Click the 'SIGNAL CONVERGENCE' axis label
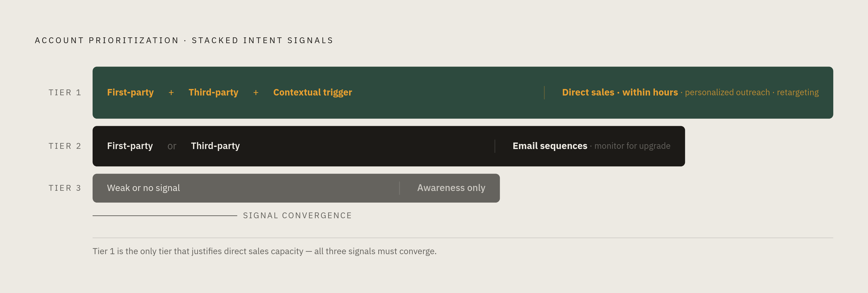Screen dimensions: 868x293 (298, 216)
